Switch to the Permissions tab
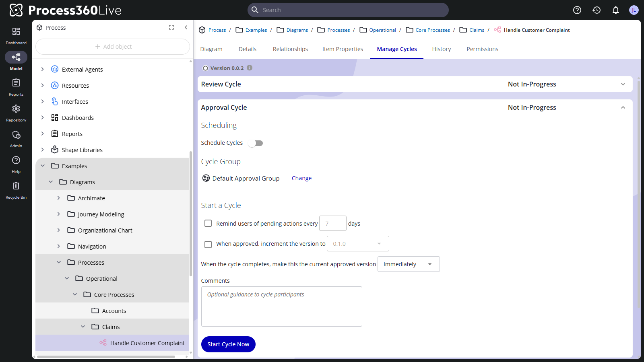 (x=482, y=49)
